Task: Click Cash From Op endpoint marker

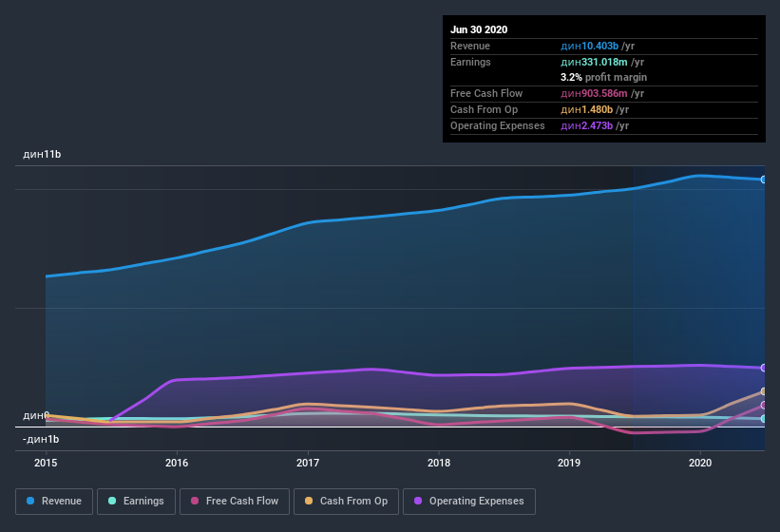Action: (x=764, y=391)
